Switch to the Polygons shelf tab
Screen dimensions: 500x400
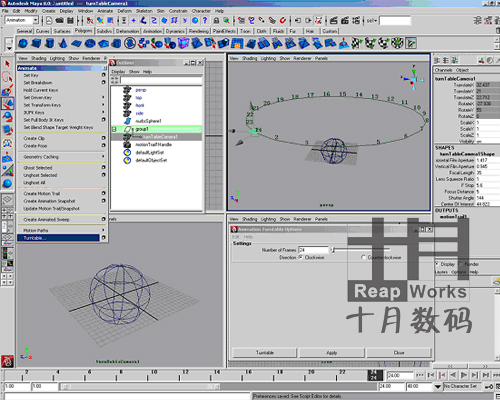(x=83, y=31)
